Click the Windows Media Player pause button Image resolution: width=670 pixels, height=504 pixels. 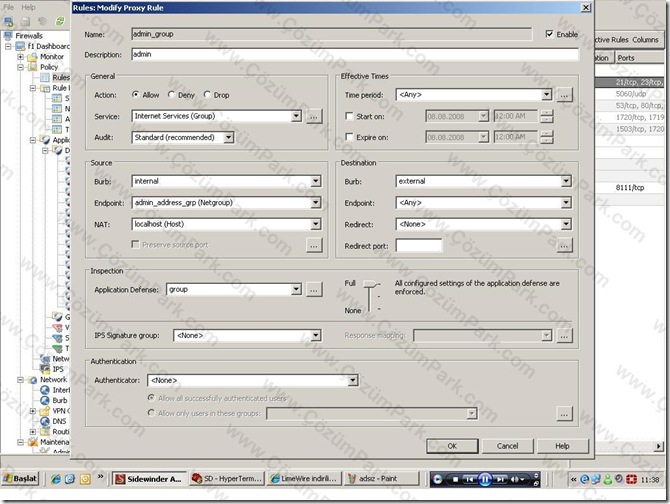coord(485,479)
